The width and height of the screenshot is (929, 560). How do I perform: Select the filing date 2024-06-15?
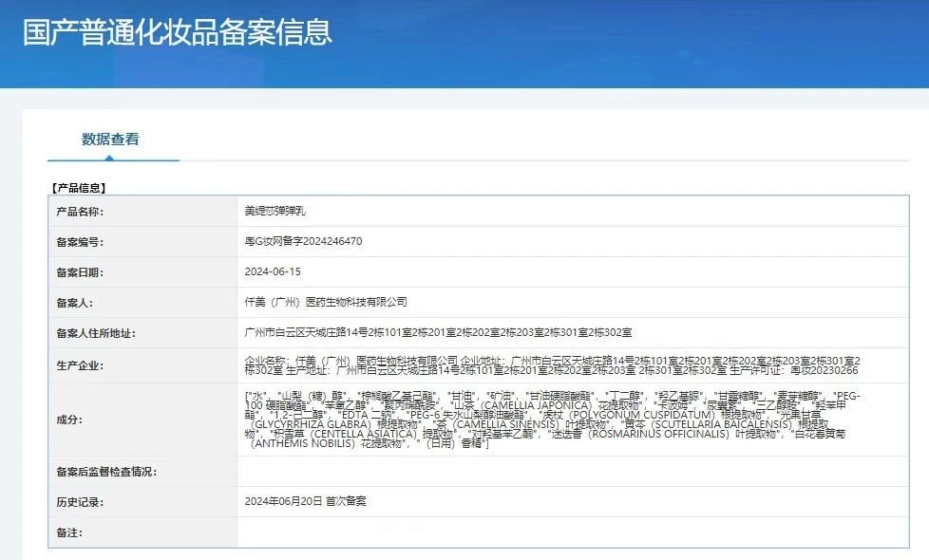[273, 271]
